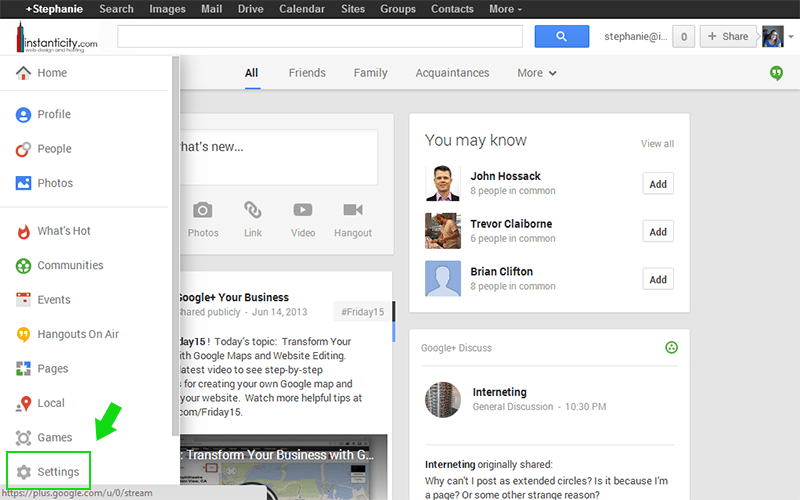Click the instanticity.com logo
The height and width of the screenshot is (500, 800).
click(x=57, y=37)
